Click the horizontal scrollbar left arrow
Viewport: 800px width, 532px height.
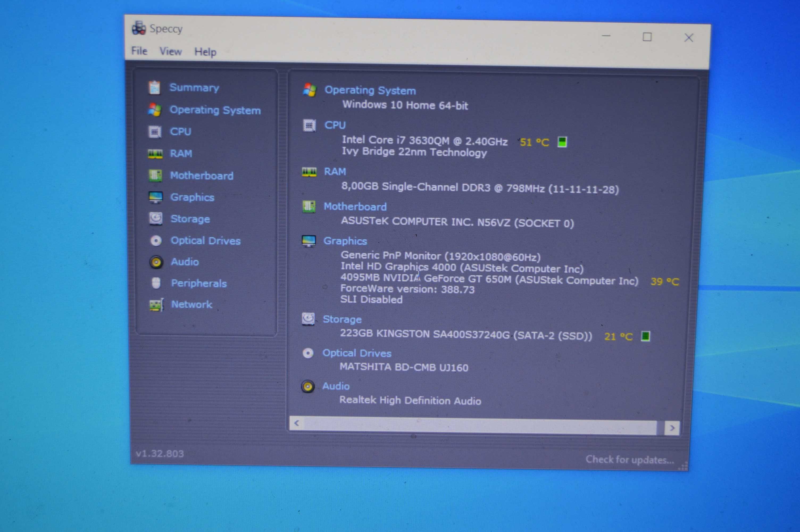tap(297, 423)
